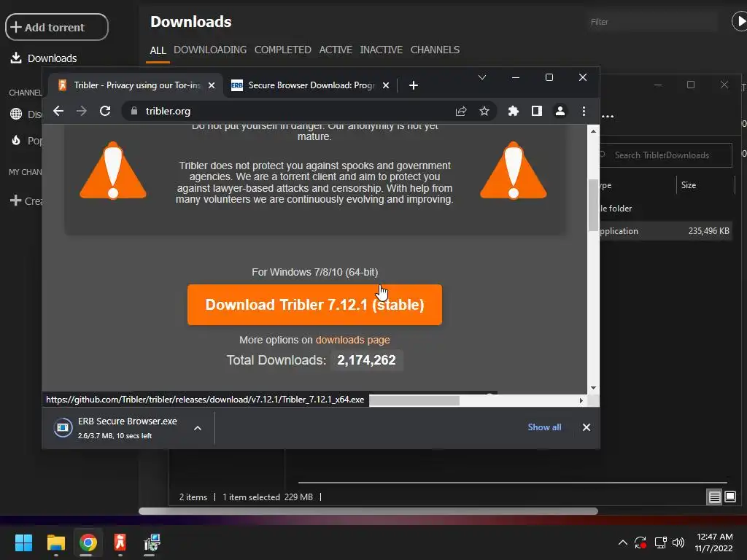Go forward in Chrome
747x560 pixels.
point(82,111)
